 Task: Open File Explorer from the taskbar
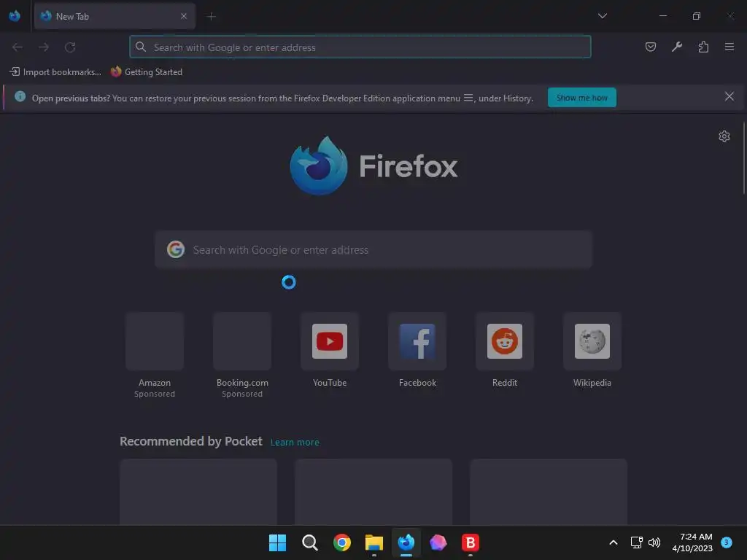(x=374, y=542)
